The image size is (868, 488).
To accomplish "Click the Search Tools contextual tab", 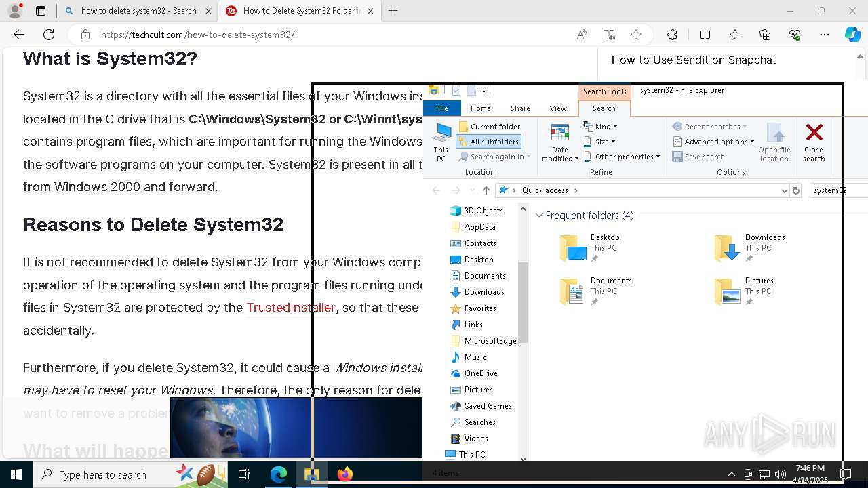I will tap(604, 91).
